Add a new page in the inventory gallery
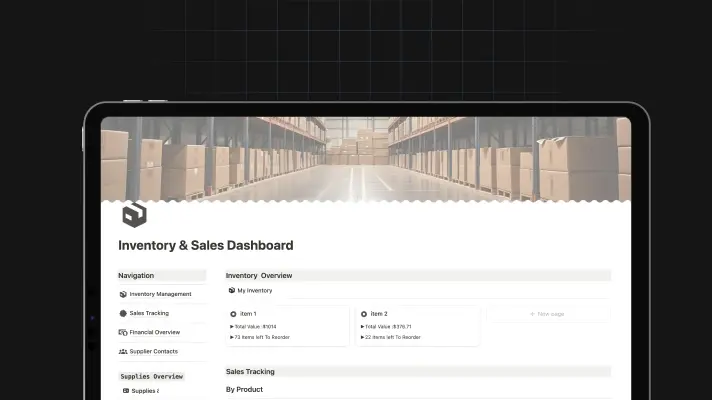 coord(546,314)
